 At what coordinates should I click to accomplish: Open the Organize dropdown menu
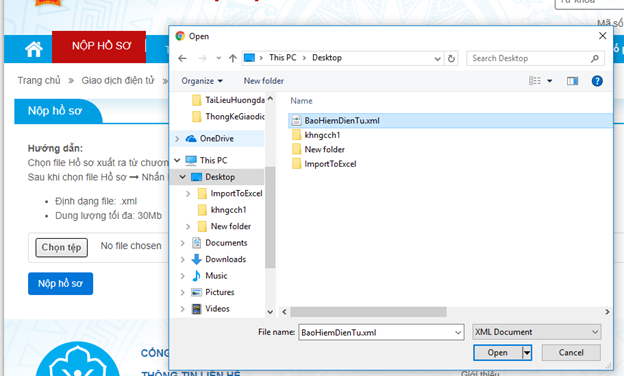pyautogui.click(x=202, y=81)
